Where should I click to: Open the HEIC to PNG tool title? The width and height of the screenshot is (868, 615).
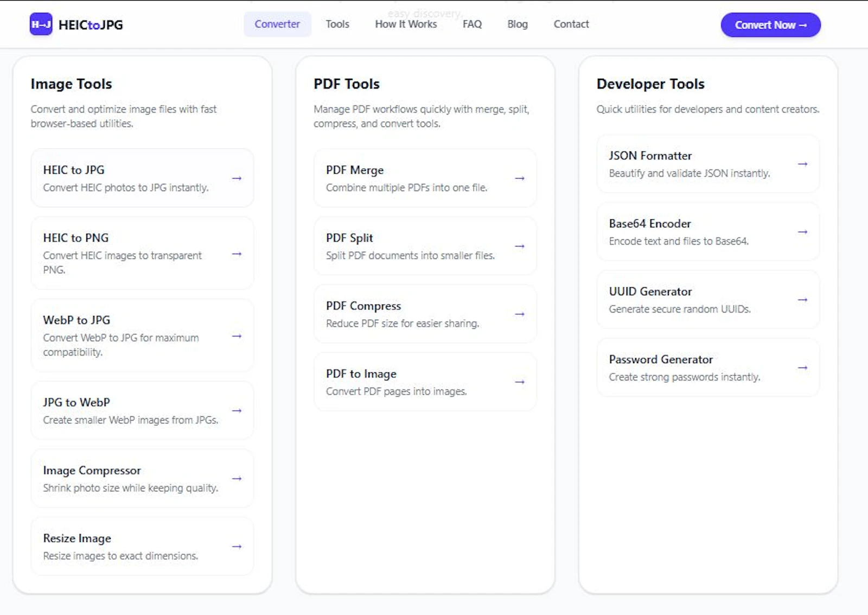(76, 238)
